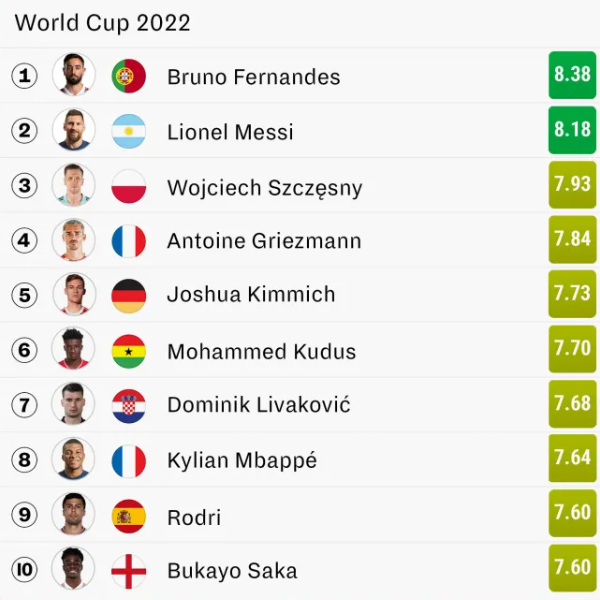Viewport: 600px width, 600px height.
Task: Click the Poland flag icon
Action: tap(129, 187)
